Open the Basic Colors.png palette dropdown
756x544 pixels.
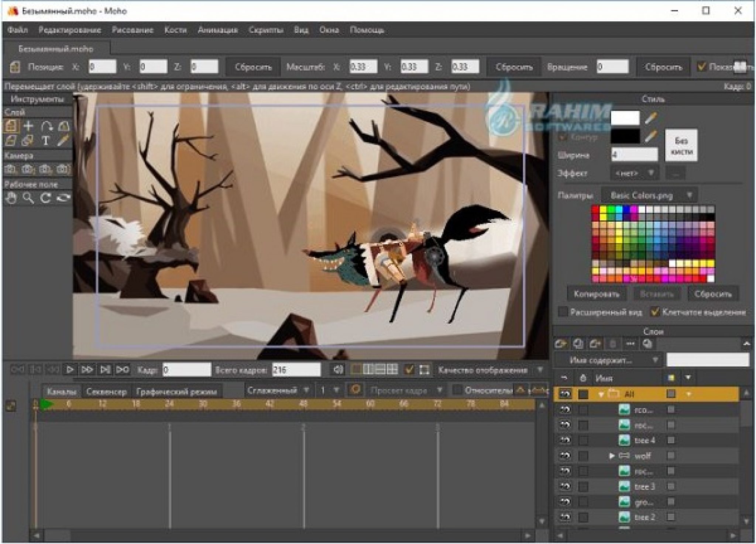650,195
